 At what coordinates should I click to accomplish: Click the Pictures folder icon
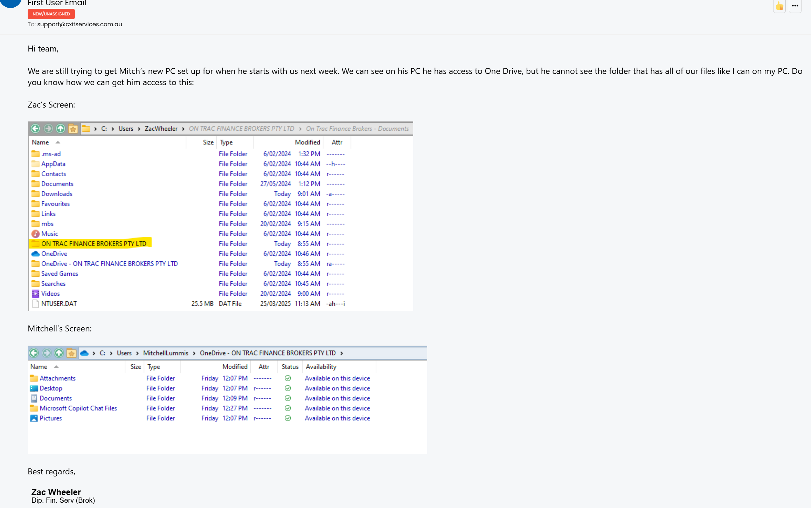34,418
